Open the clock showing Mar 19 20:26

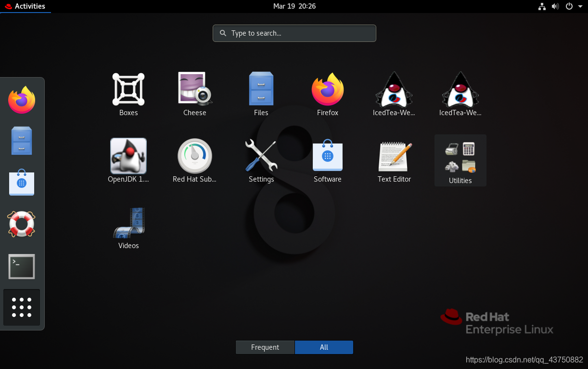(x=294, y=6)
